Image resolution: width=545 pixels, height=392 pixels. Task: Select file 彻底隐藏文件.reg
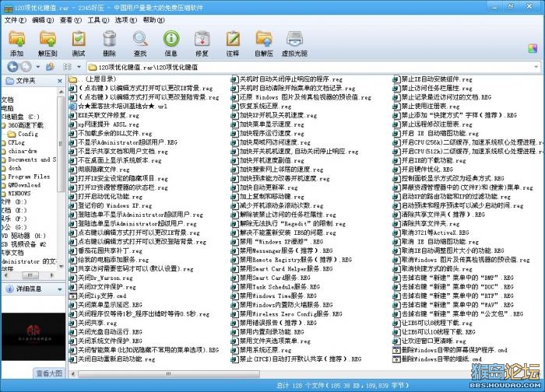[x=100, y=170]
